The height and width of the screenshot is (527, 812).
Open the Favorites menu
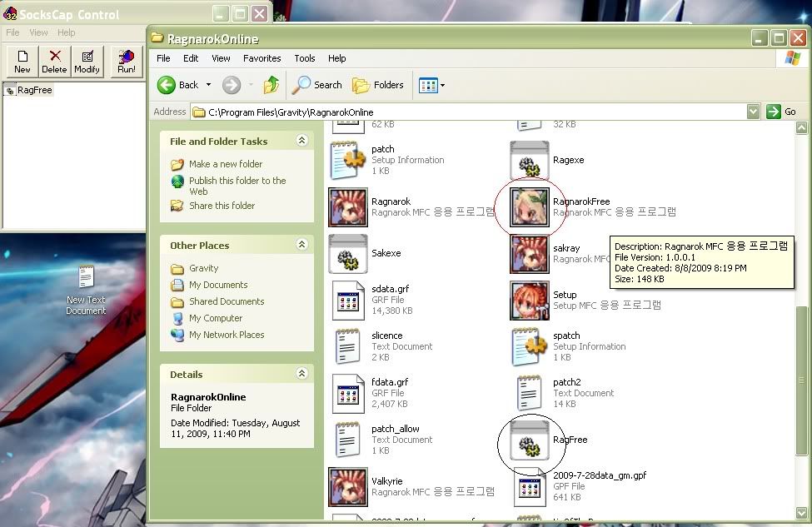[262, 58]
